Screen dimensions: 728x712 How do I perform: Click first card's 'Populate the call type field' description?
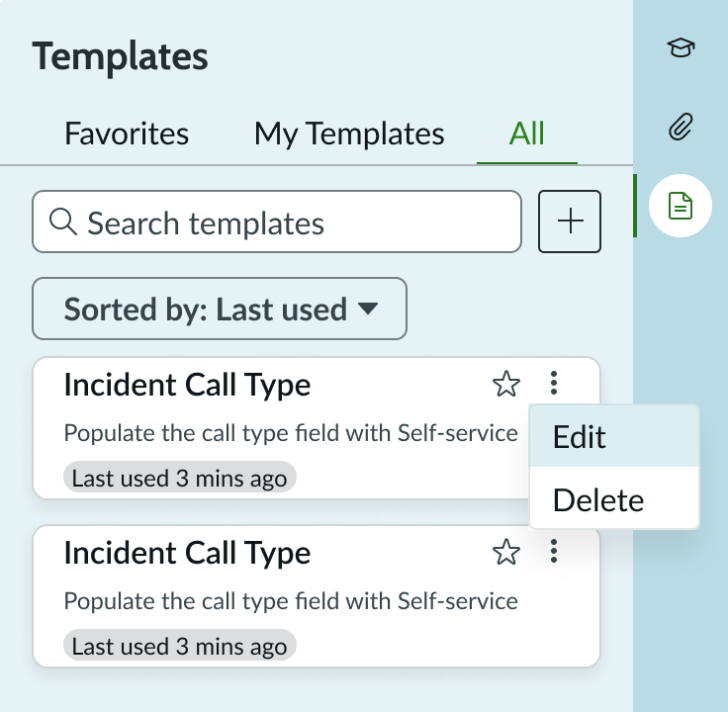click(291, 433)
